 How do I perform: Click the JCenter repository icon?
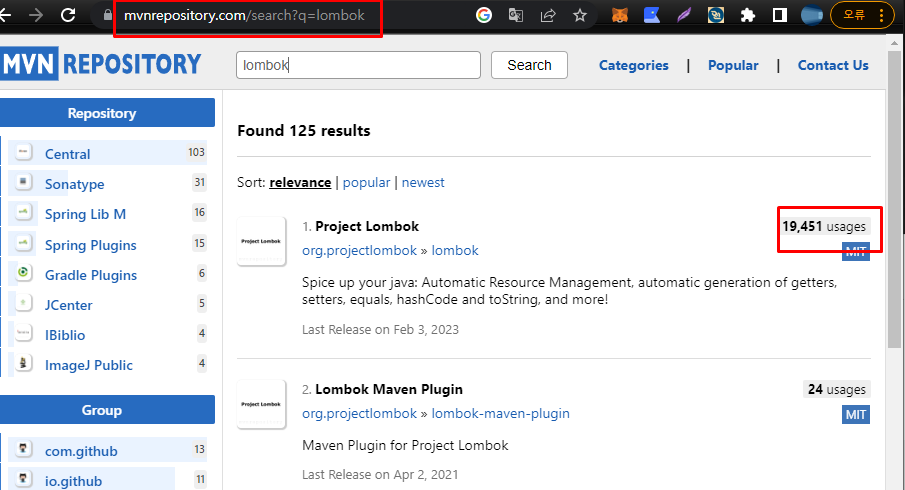23,302
